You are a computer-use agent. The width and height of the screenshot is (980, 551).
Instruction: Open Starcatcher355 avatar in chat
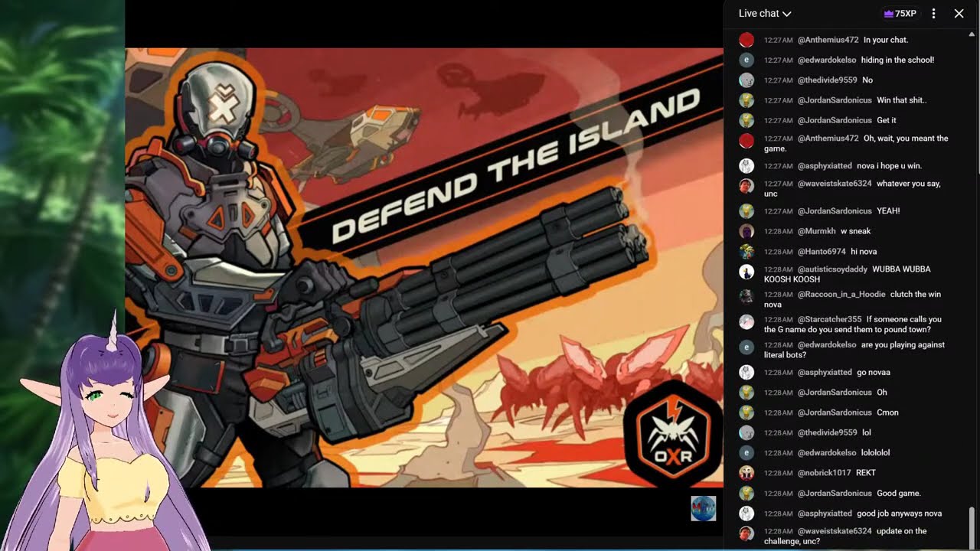(x=746, y=321)
